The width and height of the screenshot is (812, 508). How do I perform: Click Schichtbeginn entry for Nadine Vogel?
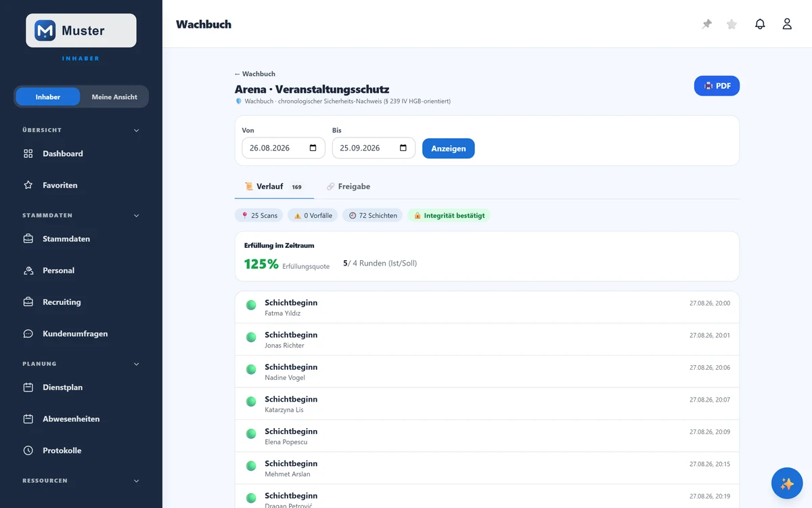(x=487, y=372)
